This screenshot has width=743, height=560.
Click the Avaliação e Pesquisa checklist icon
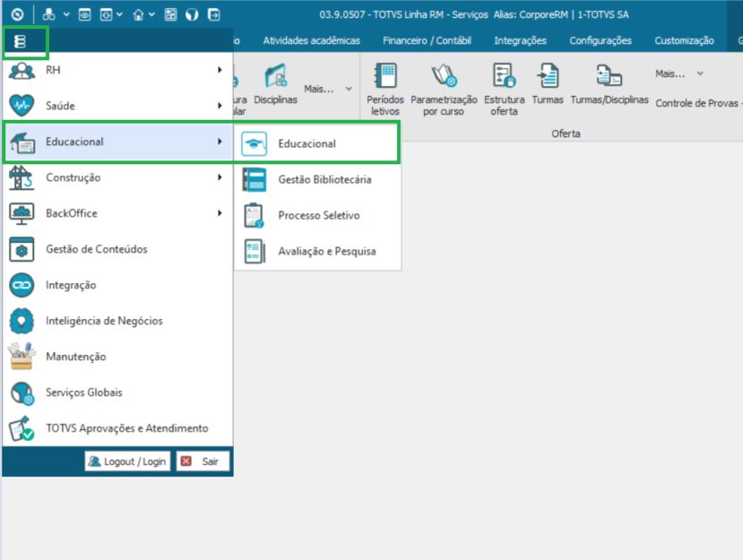[x=255, y=251]
